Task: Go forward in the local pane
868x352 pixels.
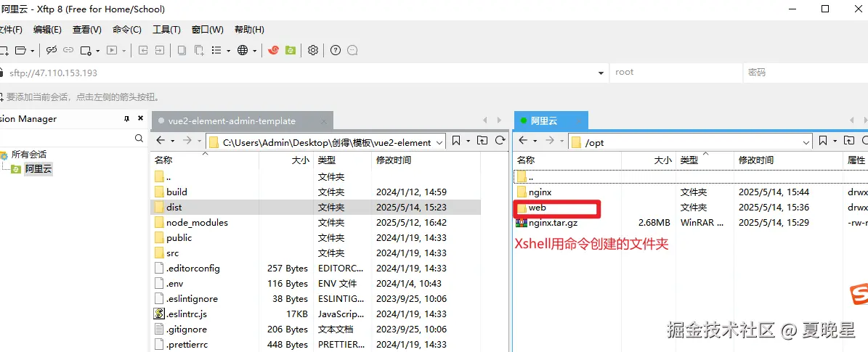Action: point(187,141)
